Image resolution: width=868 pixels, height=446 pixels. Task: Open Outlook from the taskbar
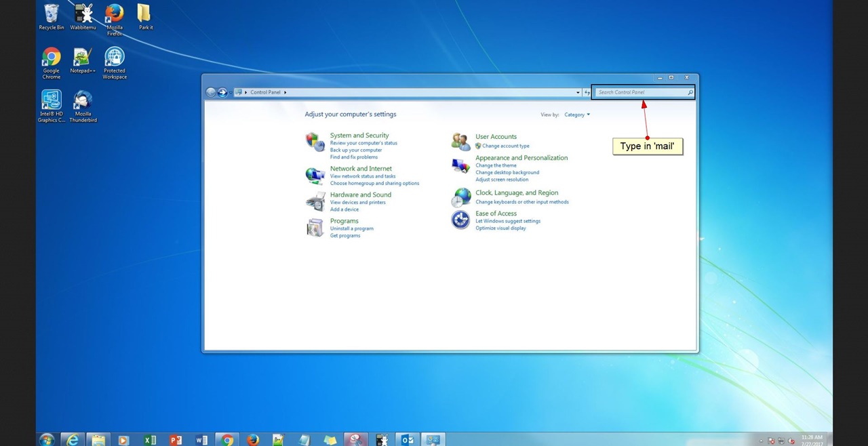[x=407, y=440]
